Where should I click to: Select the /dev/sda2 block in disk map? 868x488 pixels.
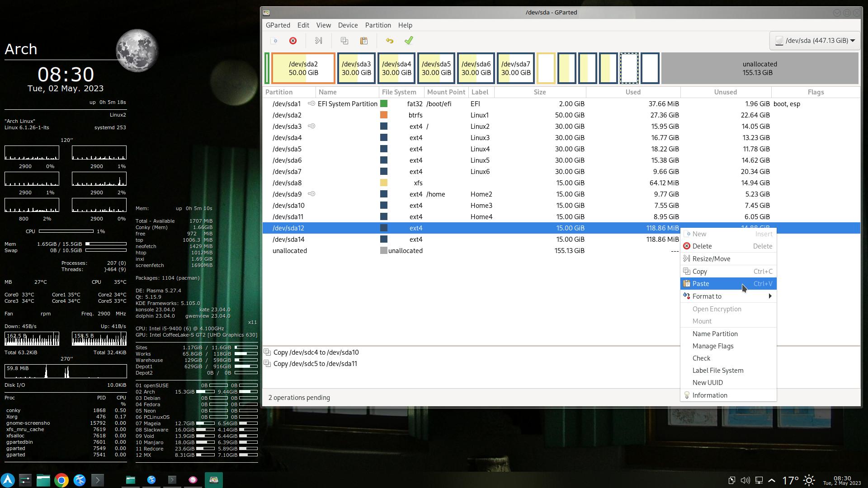point(303,68)
